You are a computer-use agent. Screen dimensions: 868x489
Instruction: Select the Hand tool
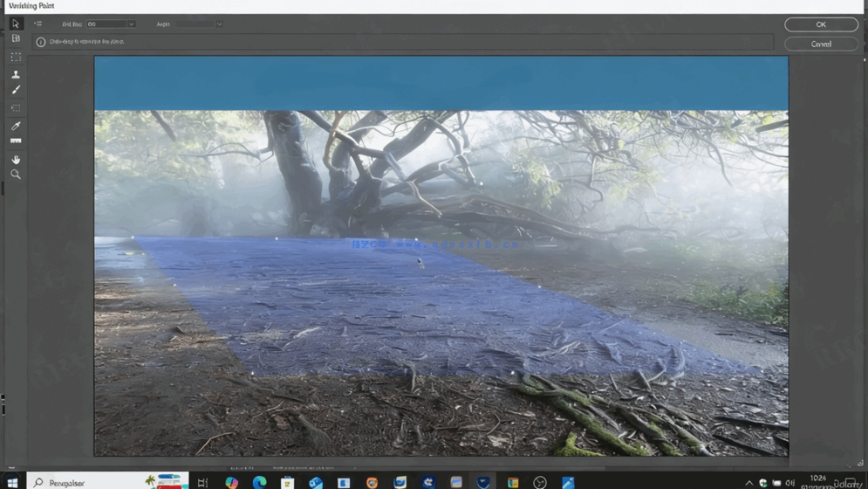pyautogui.click(x=16, y=160)
